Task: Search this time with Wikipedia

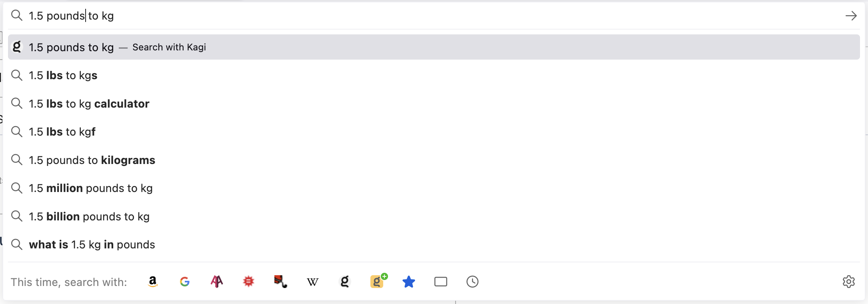Action: tap(312, 282)
